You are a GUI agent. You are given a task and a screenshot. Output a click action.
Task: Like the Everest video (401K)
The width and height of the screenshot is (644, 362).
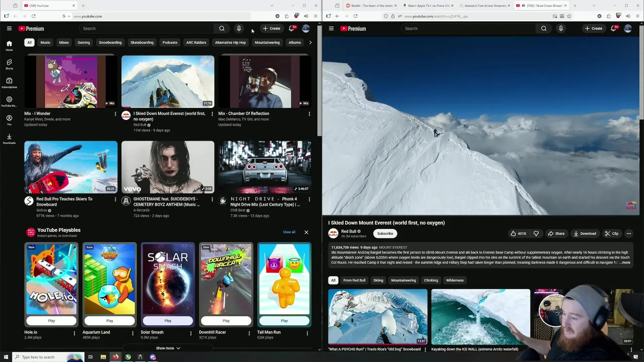pyautogui.click(x=518, y=233)
